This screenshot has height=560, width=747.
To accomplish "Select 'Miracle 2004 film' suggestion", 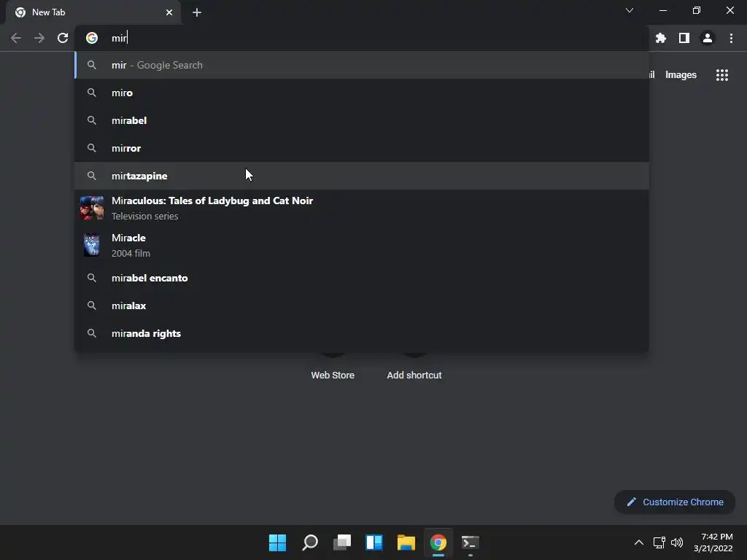I will pos(362,245).
